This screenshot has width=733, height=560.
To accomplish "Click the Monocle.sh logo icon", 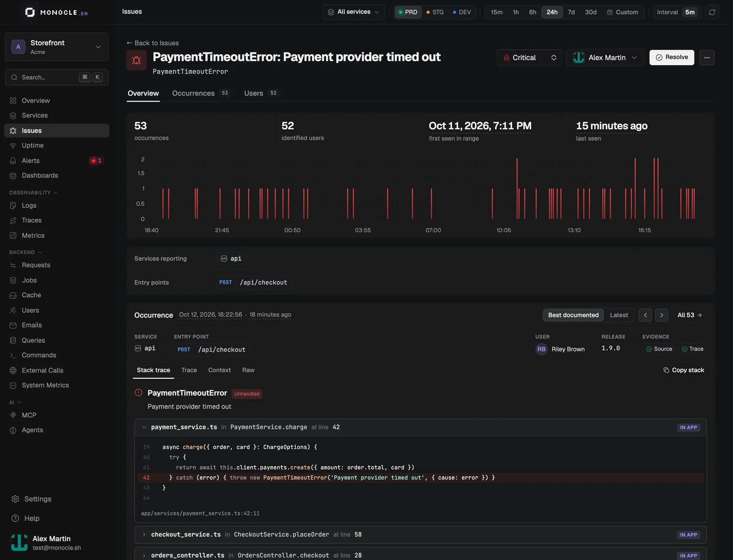I will click(30, 12).
